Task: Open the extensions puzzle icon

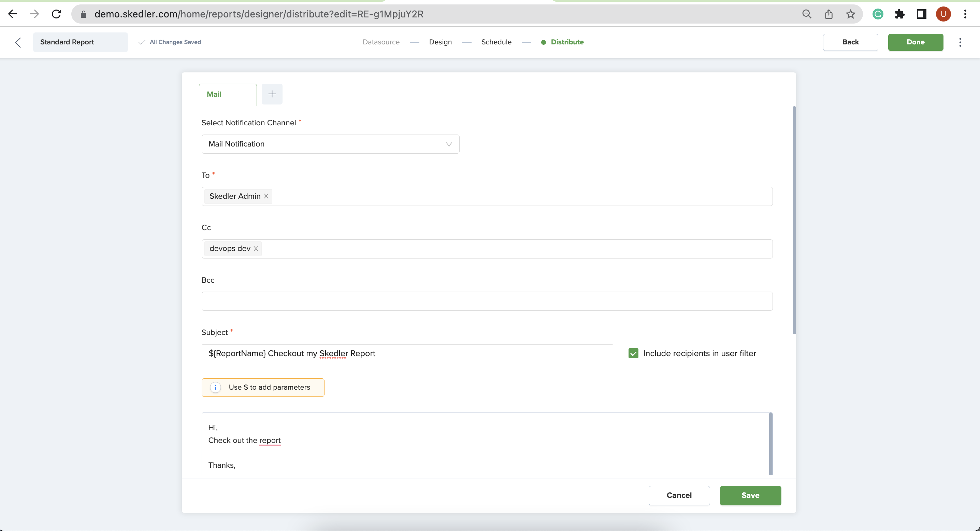Action: [x=900, y=14]
